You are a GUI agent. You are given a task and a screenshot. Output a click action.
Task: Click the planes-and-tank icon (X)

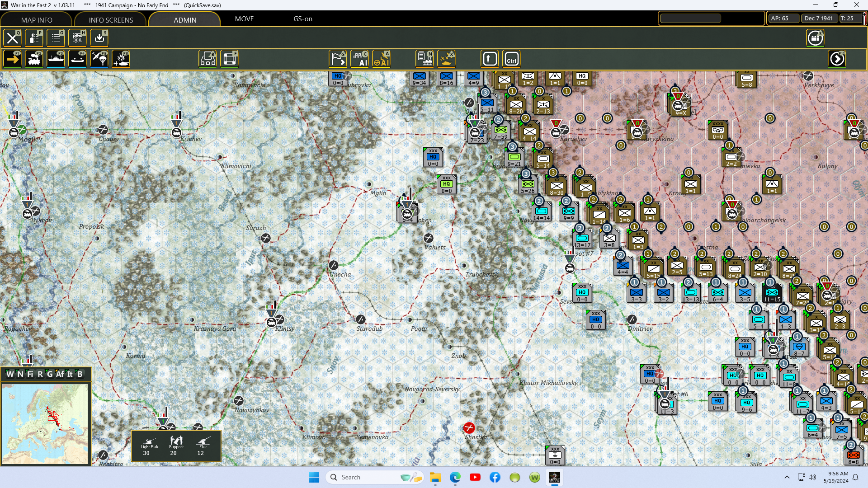click(446, 59)
